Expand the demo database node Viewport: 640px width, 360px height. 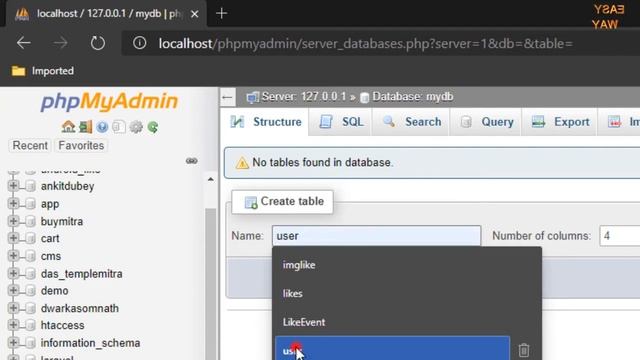[13, 290]
